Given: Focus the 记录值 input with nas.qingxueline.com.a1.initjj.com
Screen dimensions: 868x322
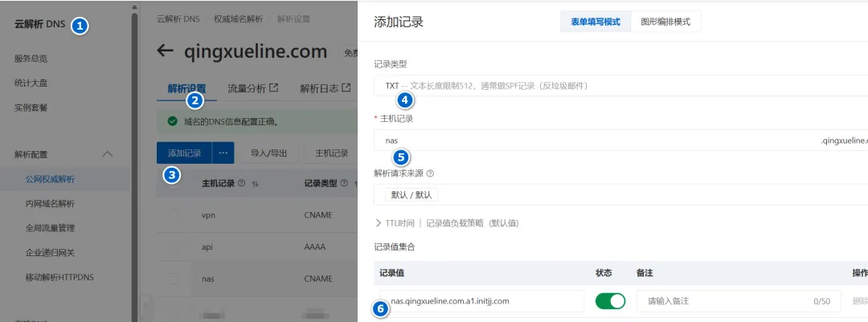Looking at the screenshot, I should pyautogui.click(x=482, y=301).
